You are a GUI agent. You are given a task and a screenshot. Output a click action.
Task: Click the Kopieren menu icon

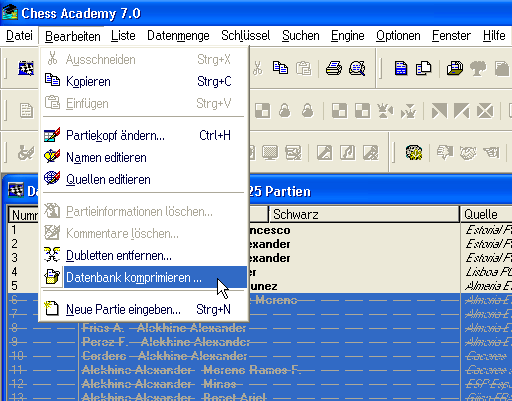(x=52, y=81)
